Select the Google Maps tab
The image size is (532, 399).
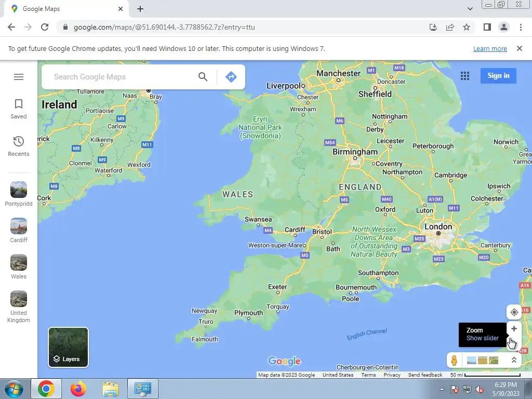66,9
